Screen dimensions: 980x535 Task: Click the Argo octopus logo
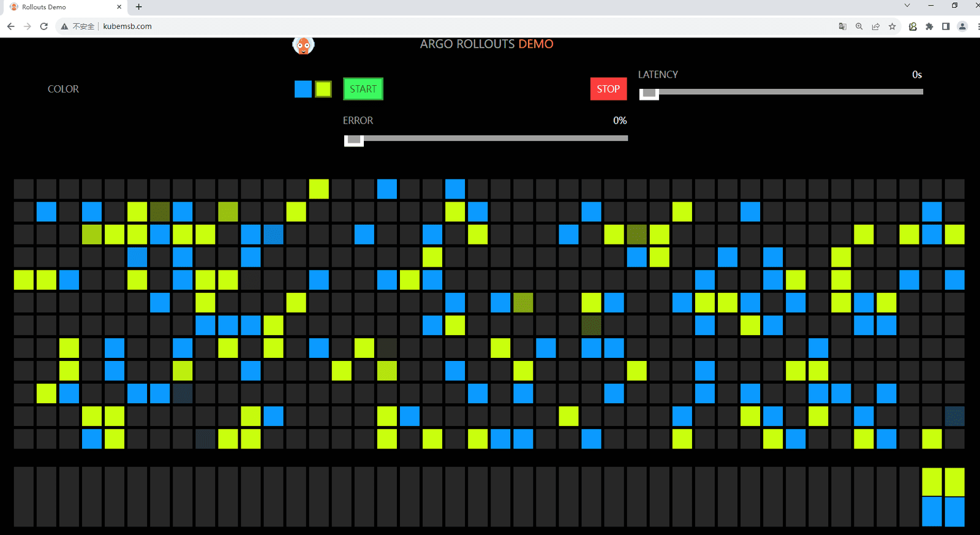tap(303, 45)
